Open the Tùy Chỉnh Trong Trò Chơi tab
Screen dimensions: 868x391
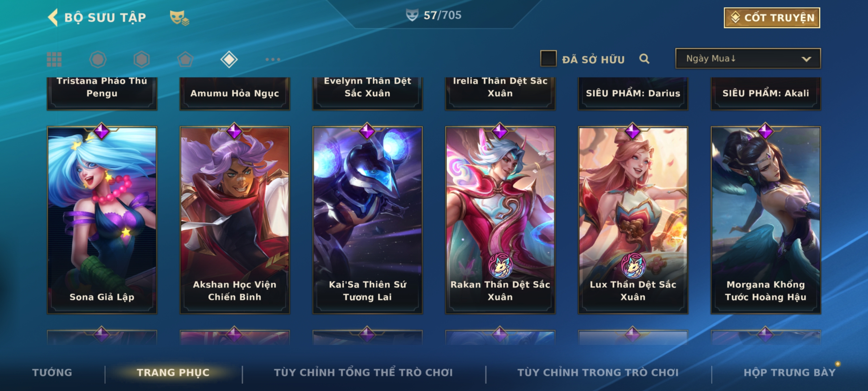(598, 373)
